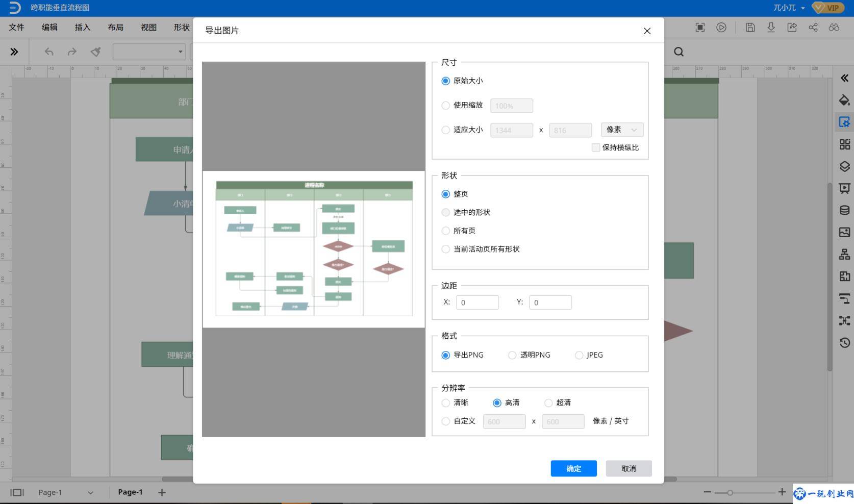Click the export icon in top toolbar
854x504 pixels.
(x=792, y=28)
